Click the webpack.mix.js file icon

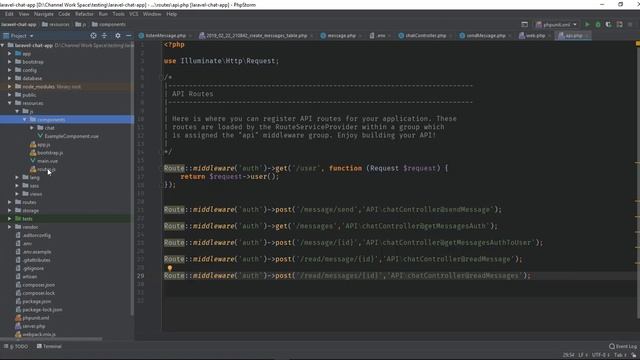coord(18,334)
